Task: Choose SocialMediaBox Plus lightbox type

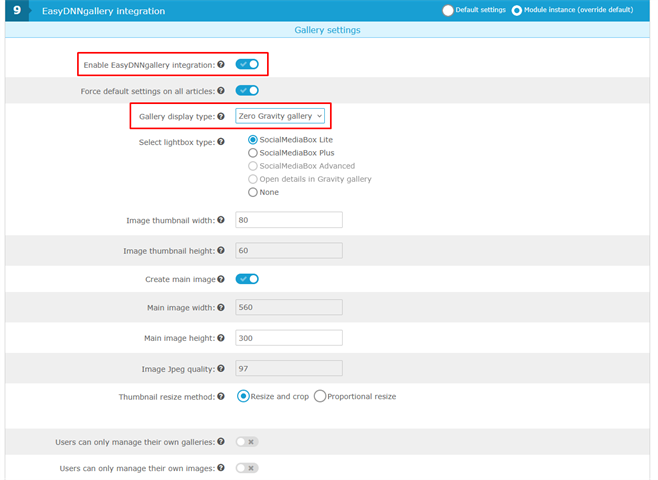Action: tap(253, 153)
